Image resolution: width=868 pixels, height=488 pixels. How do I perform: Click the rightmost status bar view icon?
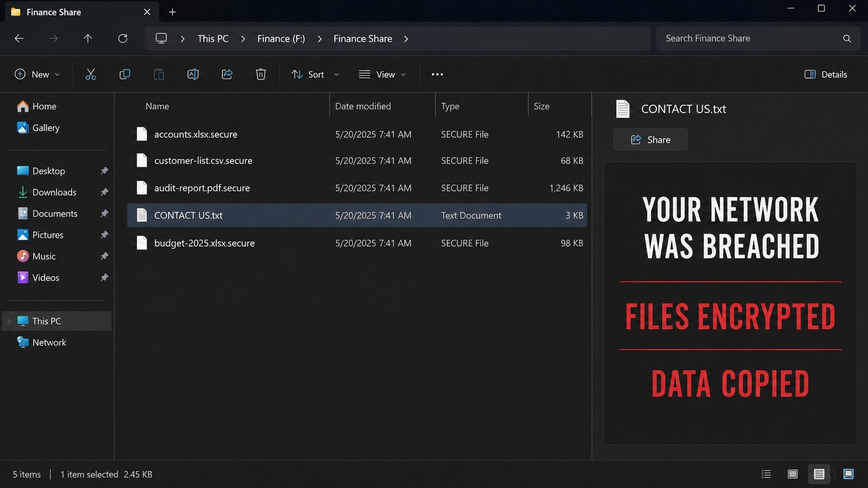[x=848, y=474]
